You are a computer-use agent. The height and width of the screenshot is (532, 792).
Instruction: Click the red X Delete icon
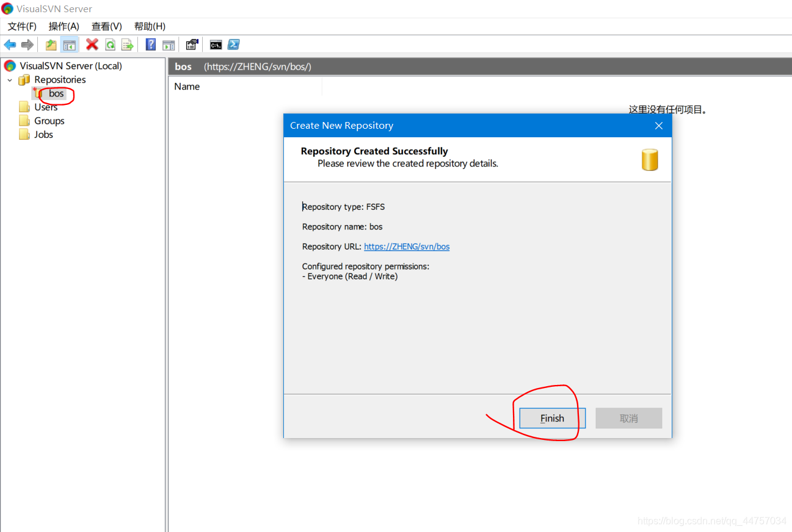point(92,45)
